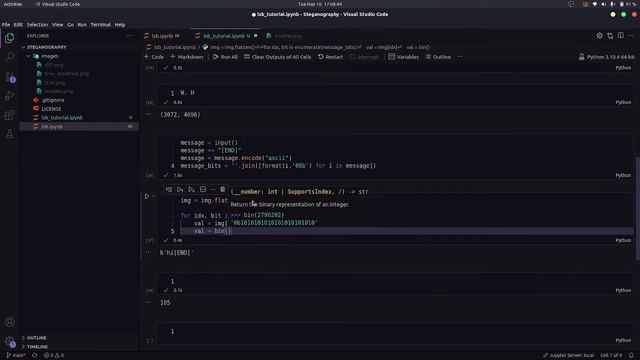This screenshot has width=640, height=360.
Task: Open the Go menu
Action: [70, 24]
